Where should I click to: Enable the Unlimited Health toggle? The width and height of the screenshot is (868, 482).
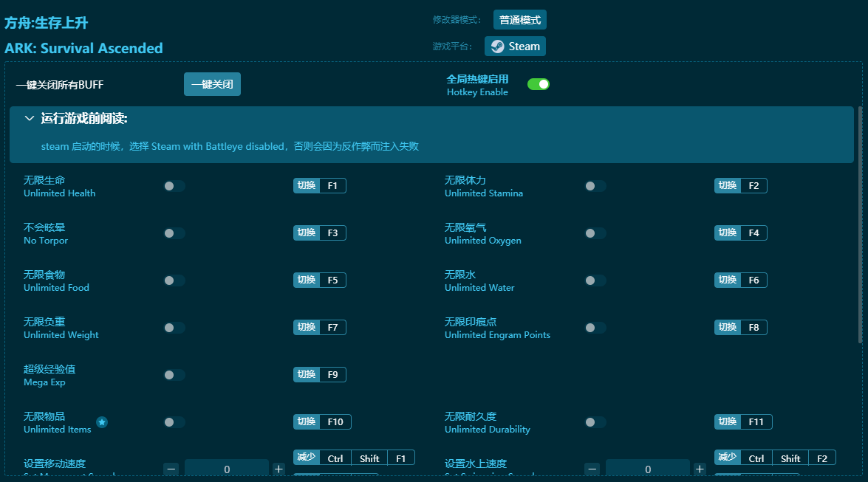pyautogui.click(x=174, y=186)
